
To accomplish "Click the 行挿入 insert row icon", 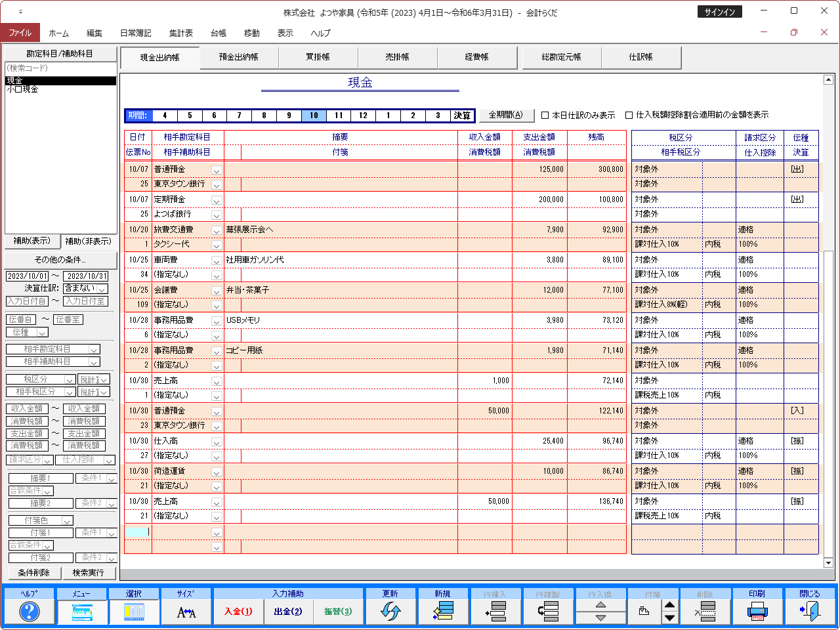I will 495,612.
